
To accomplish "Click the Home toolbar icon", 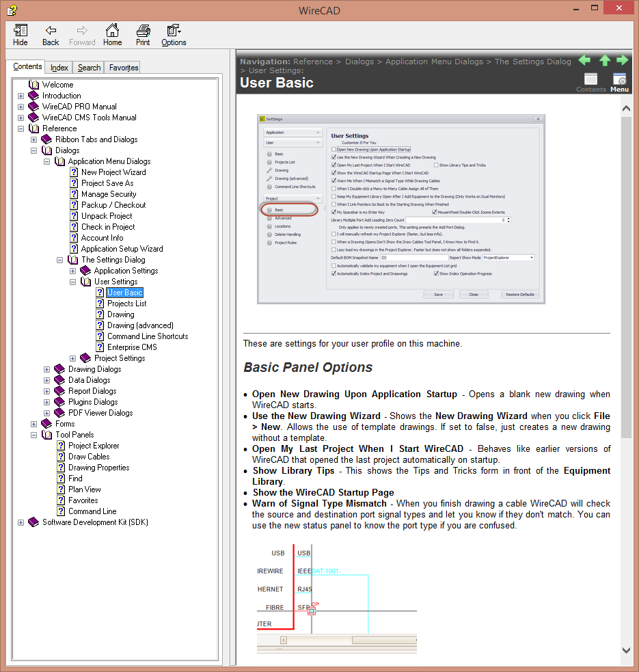I will tap(112, 35).
